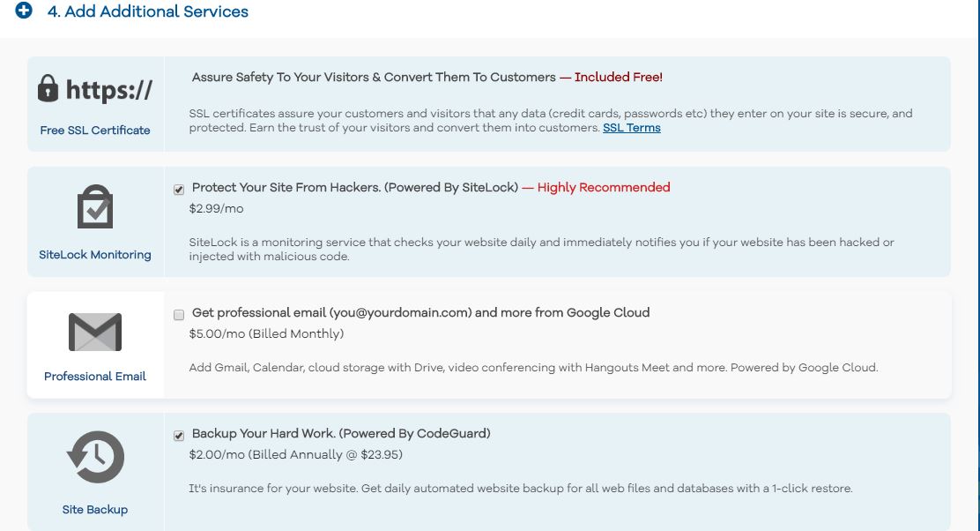The image size is (980, 531).
Task: Click the Site Backup label
Action: pyautogui.click(x=95, y=509)
